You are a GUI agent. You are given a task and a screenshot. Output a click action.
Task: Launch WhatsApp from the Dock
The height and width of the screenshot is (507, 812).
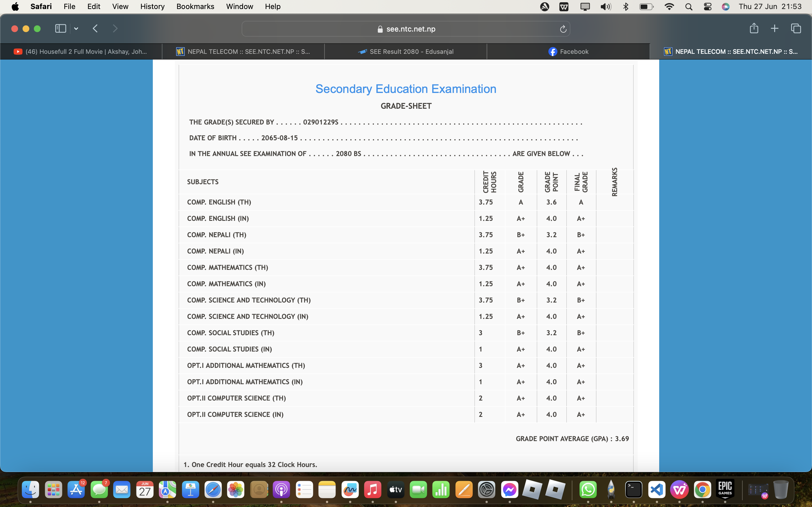pos(588,490)
